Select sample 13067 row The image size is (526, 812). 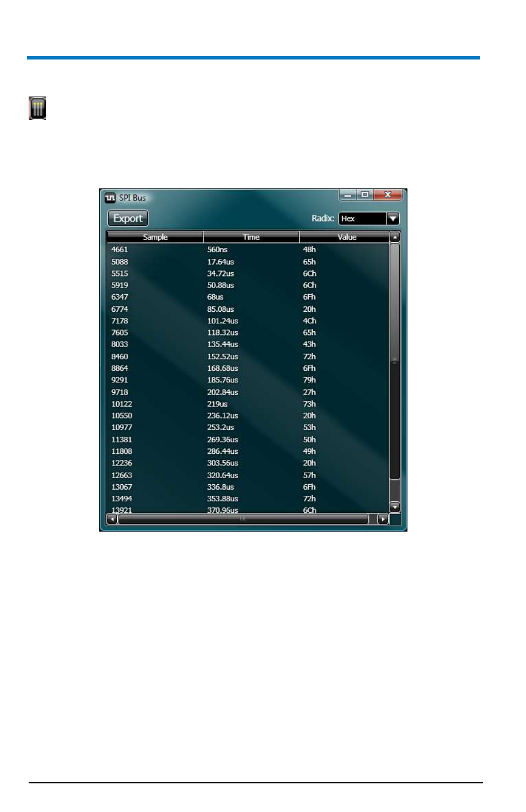(248, 487)
